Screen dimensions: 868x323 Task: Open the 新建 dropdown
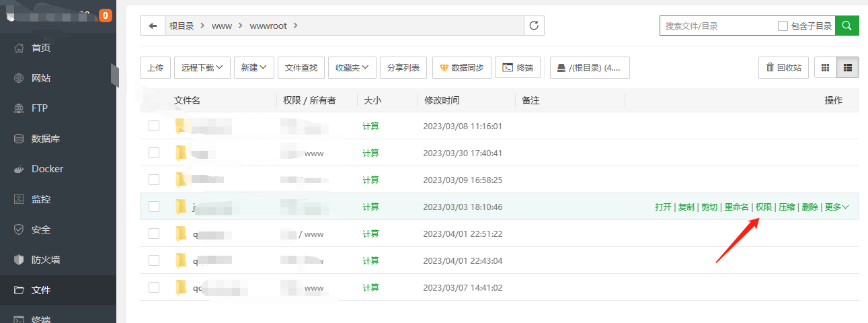click(253, 67)
